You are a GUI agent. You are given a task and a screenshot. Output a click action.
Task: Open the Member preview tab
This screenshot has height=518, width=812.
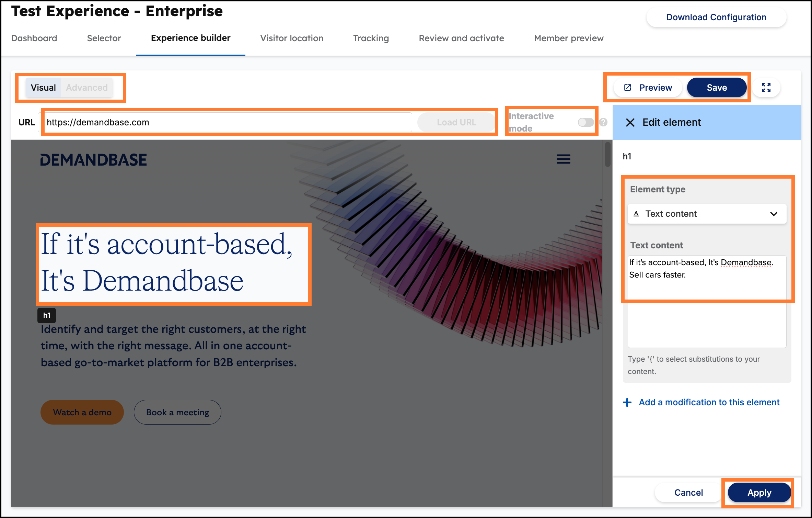[x=568, y=38]
